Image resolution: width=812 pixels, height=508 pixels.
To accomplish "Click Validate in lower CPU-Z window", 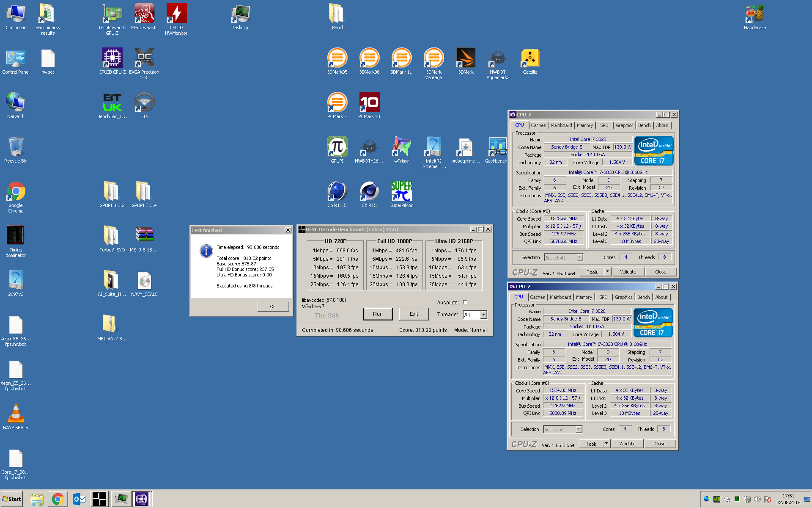I will pos(627,444).
